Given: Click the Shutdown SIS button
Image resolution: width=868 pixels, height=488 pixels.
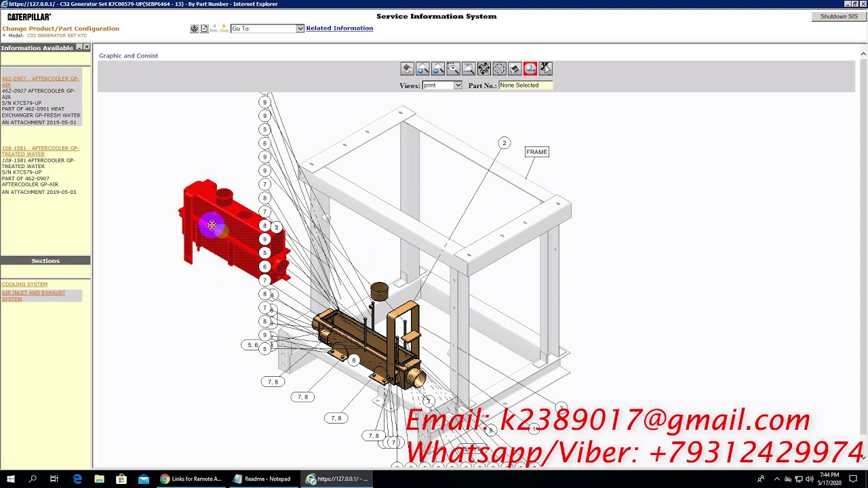Looking at the screenshot, I should pyautogui.click(x=839, y=16).
